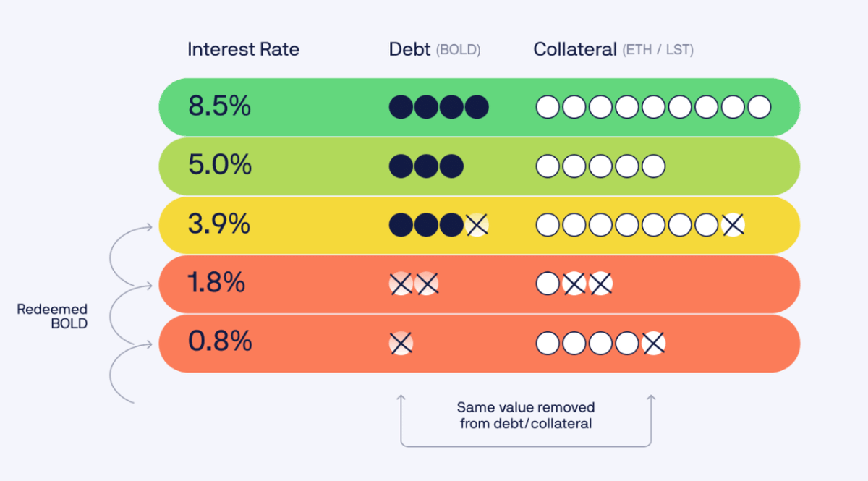Click the 'Same value removed from debt/collateral' caption

pos(526,416)
